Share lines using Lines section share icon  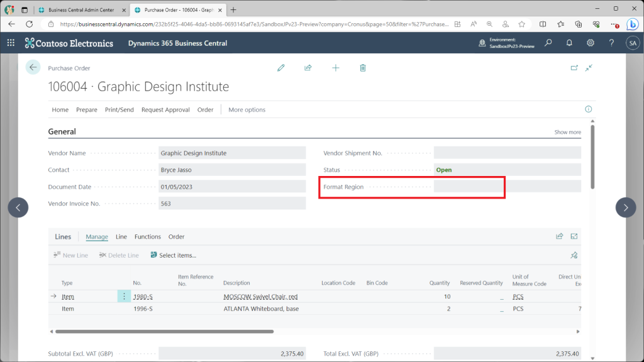pos(559,236)
